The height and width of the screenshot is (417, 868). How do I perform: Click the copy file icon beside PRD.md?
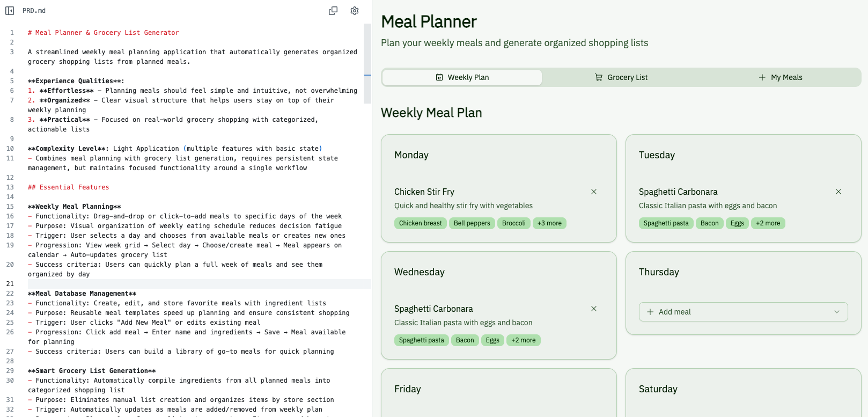333,11
